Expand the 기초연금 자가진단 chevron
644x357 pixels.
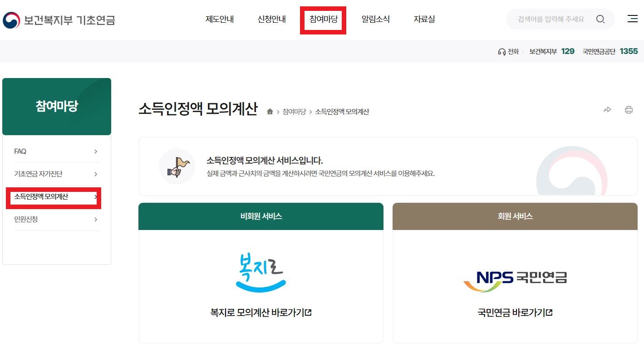[x=96, y=174]
